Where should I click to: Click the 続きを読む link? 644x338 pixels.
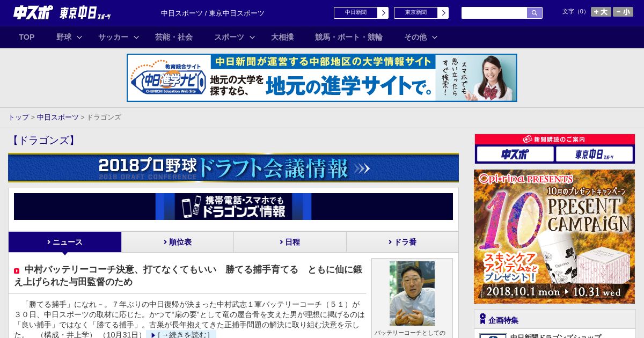[x=181, y=335]
